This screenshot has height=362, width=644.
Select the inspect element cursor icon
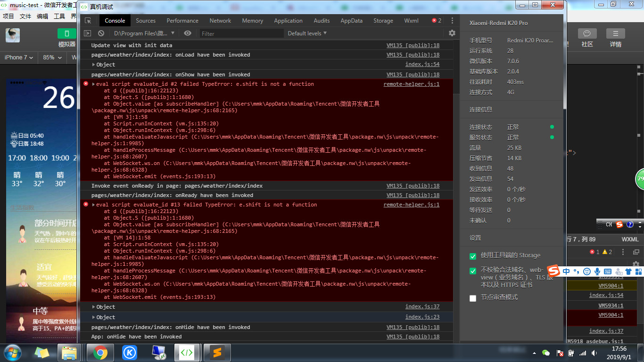[88, 21]
